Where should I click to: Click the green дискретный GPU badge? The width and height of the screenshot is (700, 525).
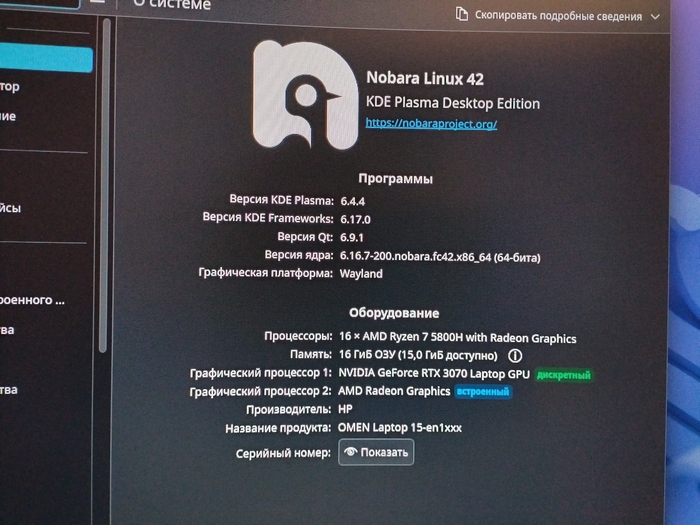pyautogui.click(x=563, y=375)
